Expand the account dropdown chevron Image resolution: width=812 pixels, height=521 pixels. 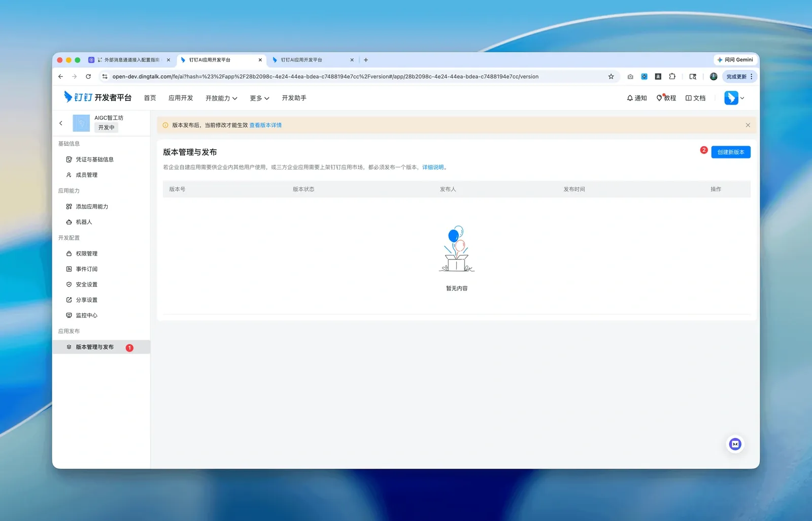click(742, 98)
